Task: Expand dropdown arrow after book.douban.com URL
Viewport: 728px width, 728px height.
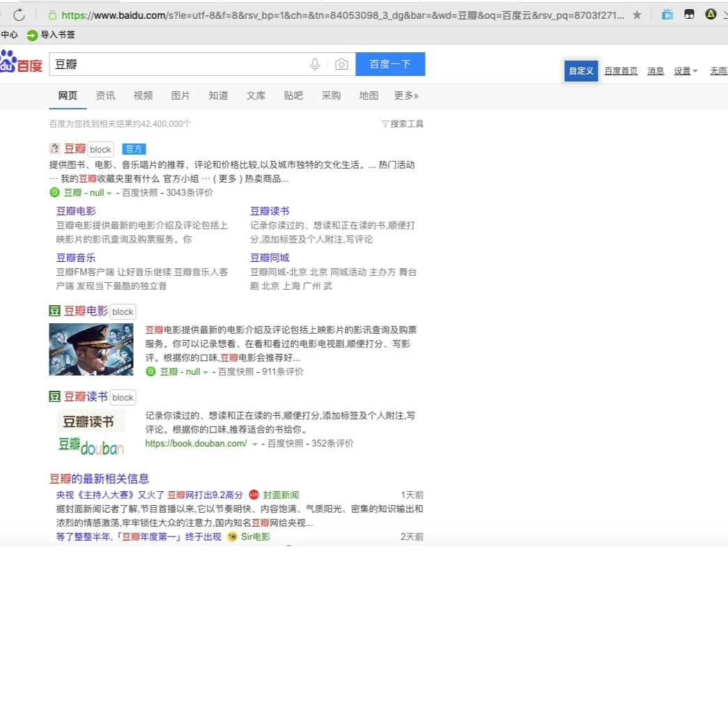Action: coord(254,444)
